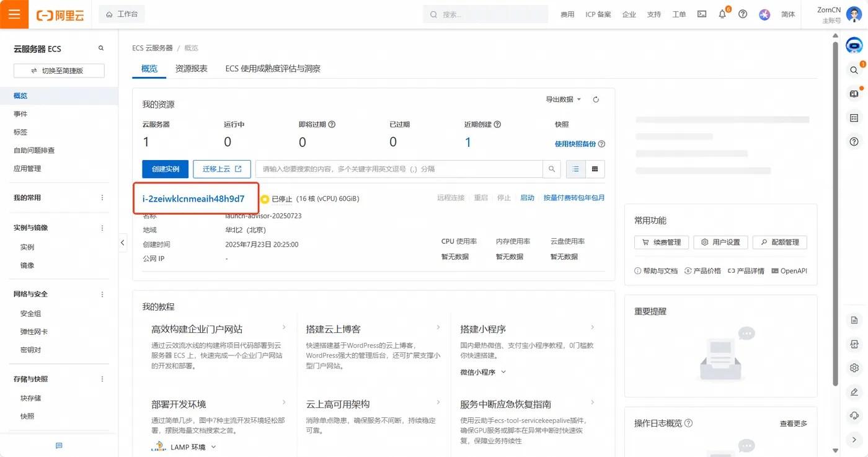Open the 高效构建企业门户网站 tutorial arrow
The width and height of the screenshot is (868, 457).
[x=284, y=327]
